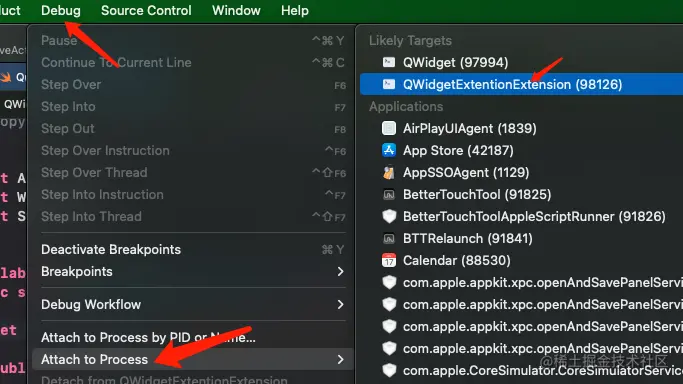Open the Source Control menu
Viewport: 683px width, 384px height.
point(146,10)
